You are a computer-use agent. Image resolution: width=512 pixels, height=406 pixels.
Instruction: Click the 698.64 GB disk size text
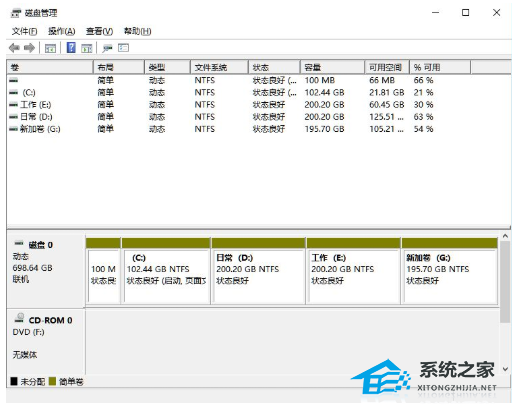(32, 268)
